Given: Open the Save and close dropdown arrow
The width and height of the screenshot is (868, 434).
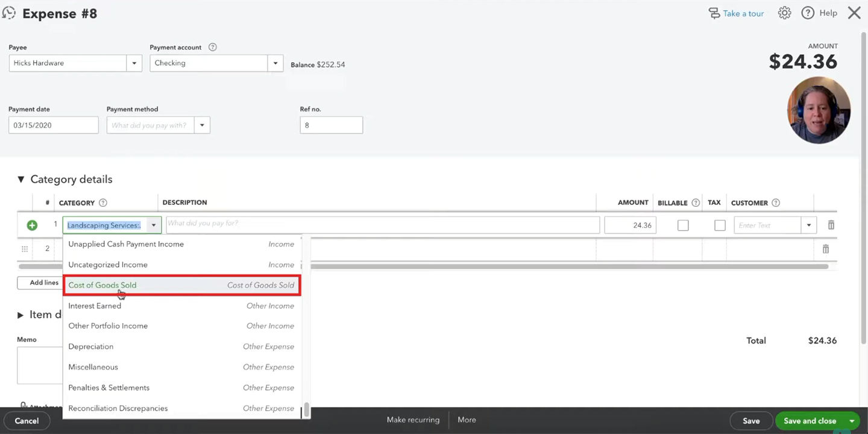Looking at the screenshot, I should point(852,421).
